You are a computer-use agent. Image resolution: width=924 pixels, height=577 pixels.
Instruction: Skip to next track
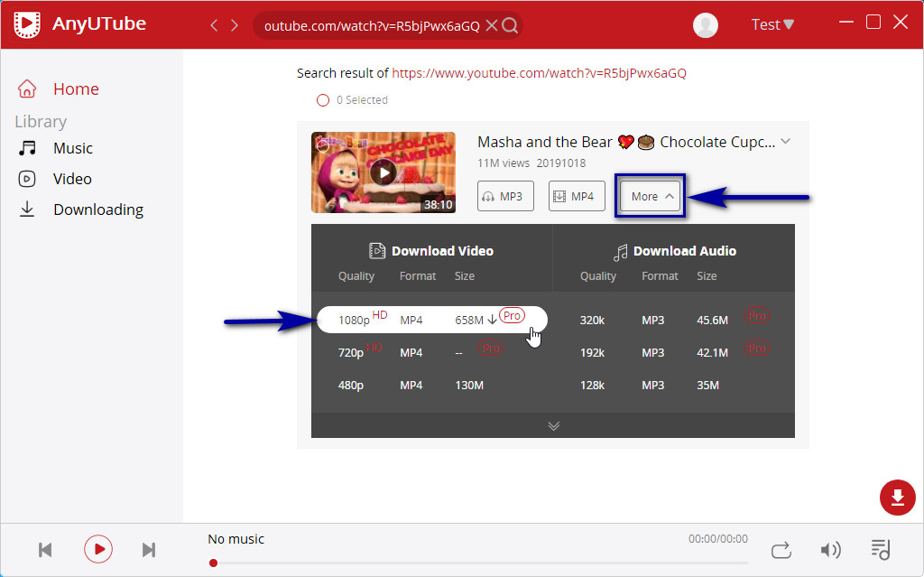pyautogui.click(x=149, y=550)
